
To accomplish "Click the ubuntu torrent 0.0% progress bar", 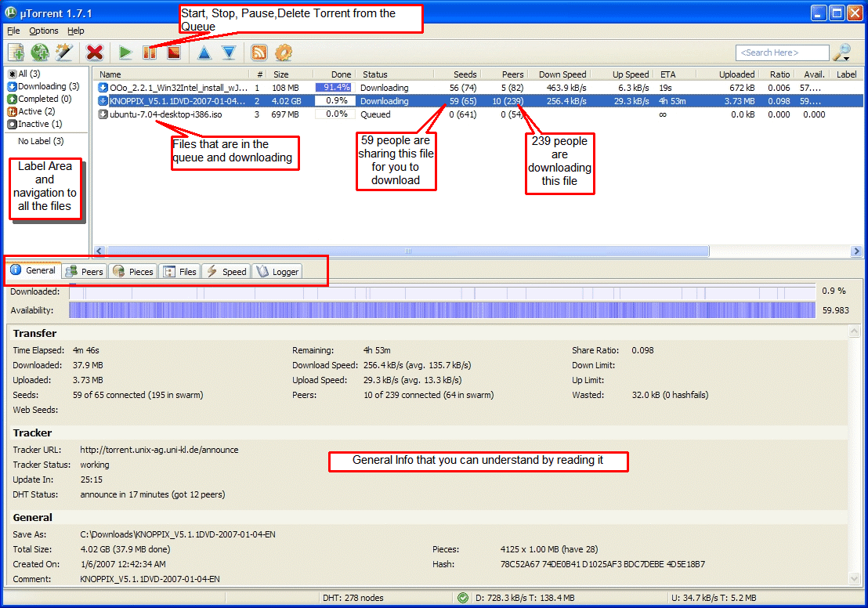I will click(334, 114).
